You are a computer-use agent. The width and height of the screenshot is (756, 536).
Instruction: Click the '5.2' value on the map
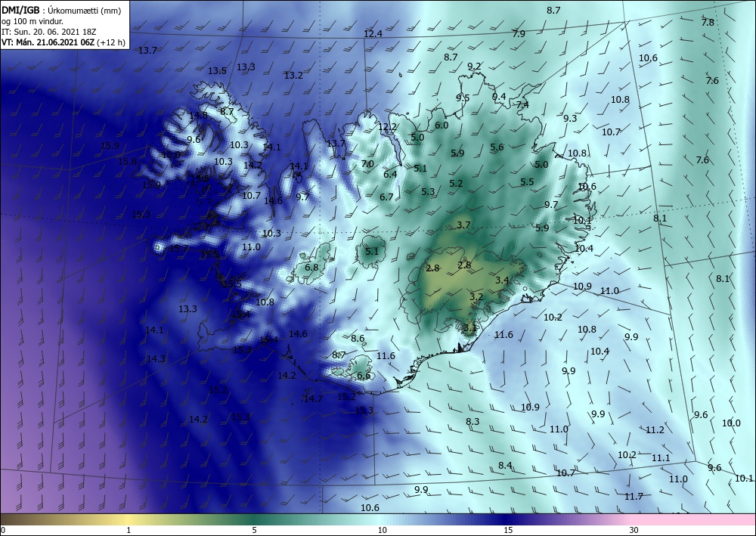pyautogui.click(x=456, y=183)
